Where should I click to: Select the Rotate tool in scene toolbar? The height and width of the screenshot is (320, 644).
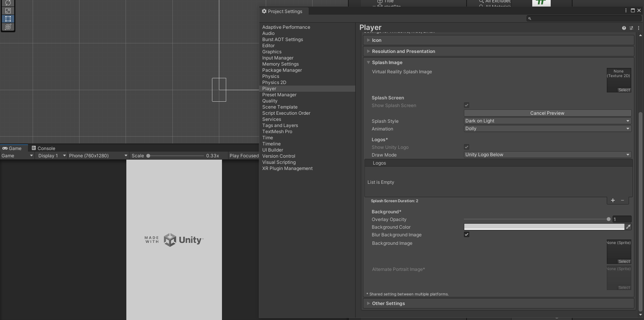[8, 3]
